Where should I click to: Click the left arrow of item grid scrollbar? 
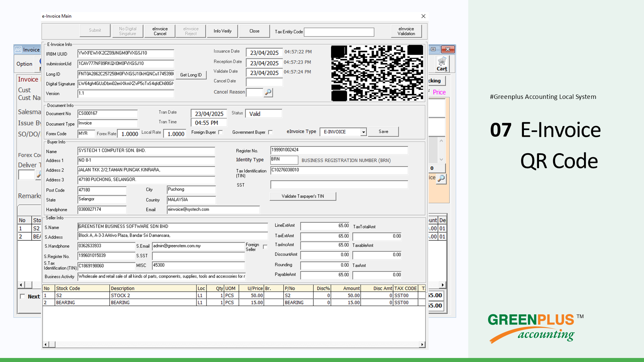46,345
